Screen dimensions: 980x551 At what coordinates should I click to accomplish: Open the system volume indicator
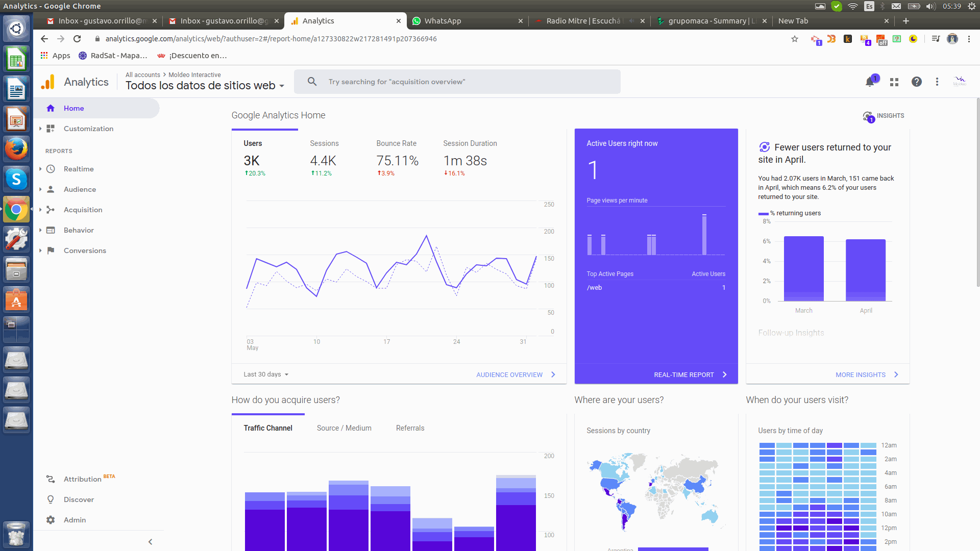click(x=930, y=6)
